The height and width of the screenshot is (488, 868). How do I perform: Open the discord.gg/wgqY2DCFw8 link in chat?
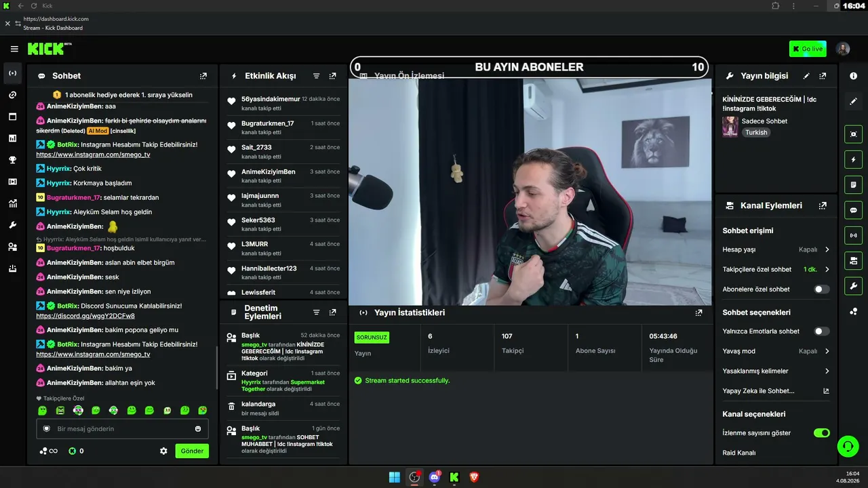click(85, 316)
